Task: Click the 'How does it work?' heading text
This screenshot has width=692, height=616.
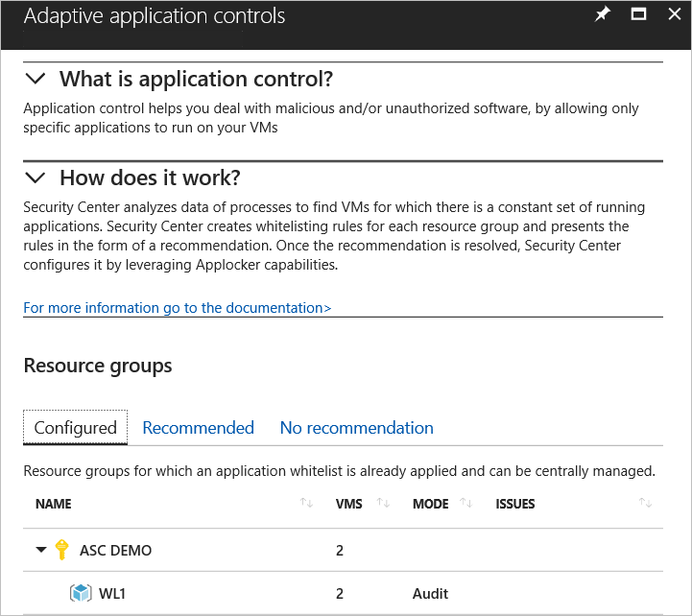Action: pos(150,178)
